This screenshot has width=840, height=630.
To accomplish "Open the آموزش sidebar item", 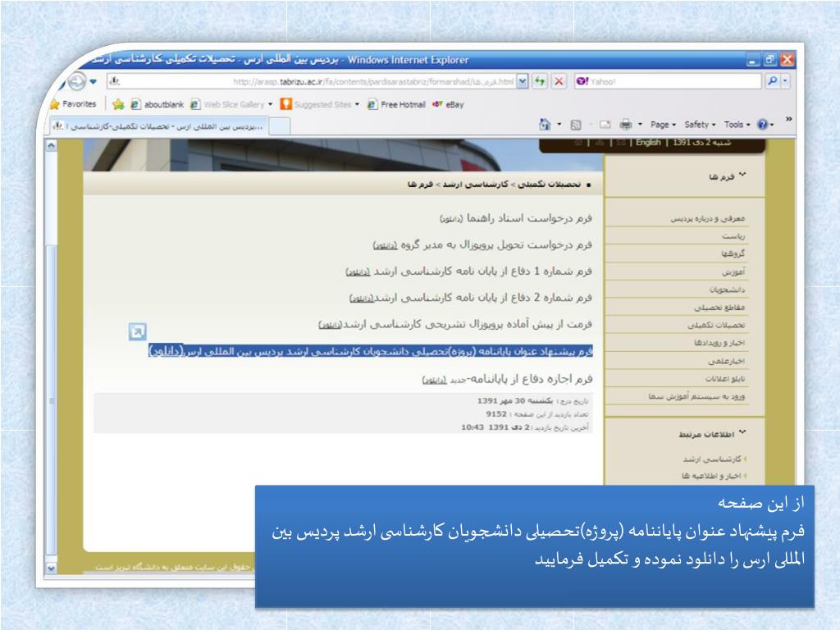I will click(733, 272).
